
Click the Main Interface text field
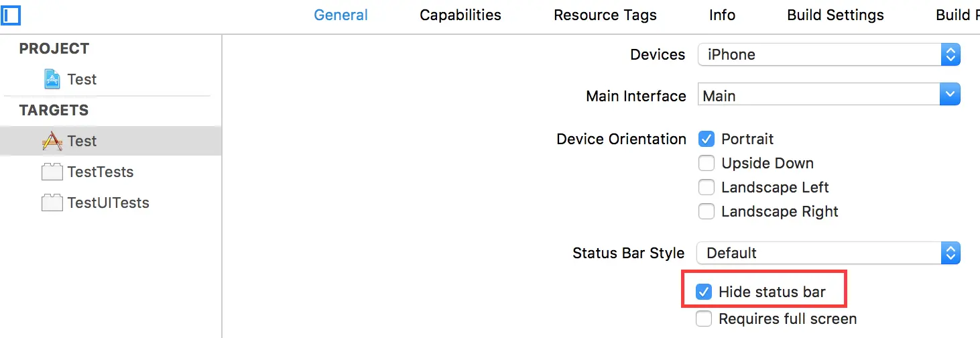[x=818, y=95]
